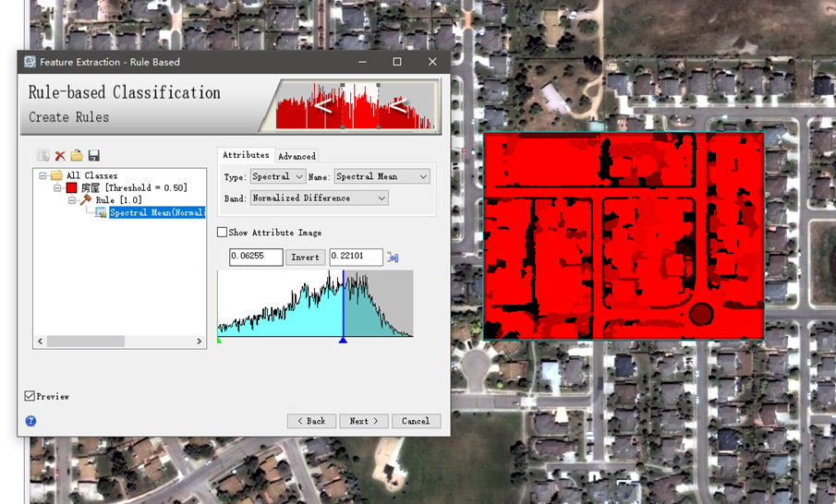Toggle the Preview checkbox

pos(30,396)
